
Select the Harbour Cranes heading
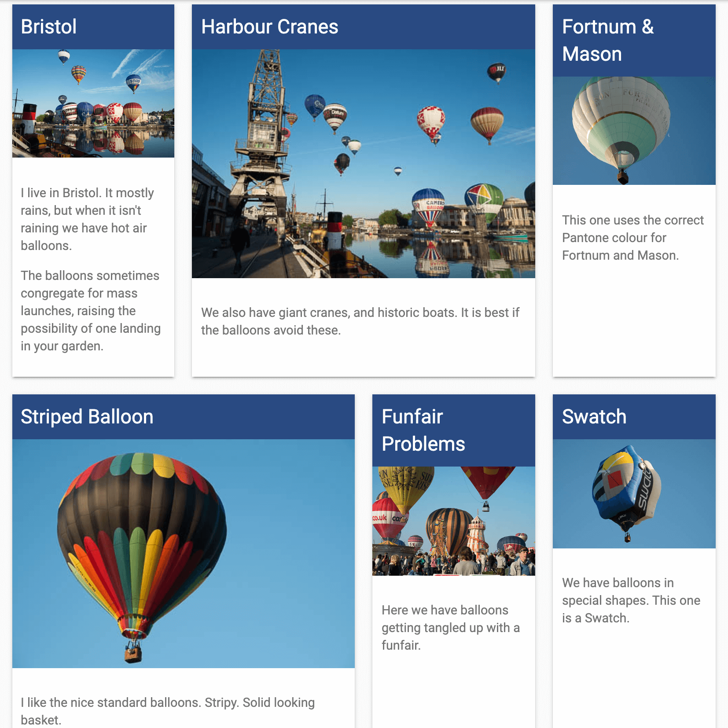pos(270,27)
